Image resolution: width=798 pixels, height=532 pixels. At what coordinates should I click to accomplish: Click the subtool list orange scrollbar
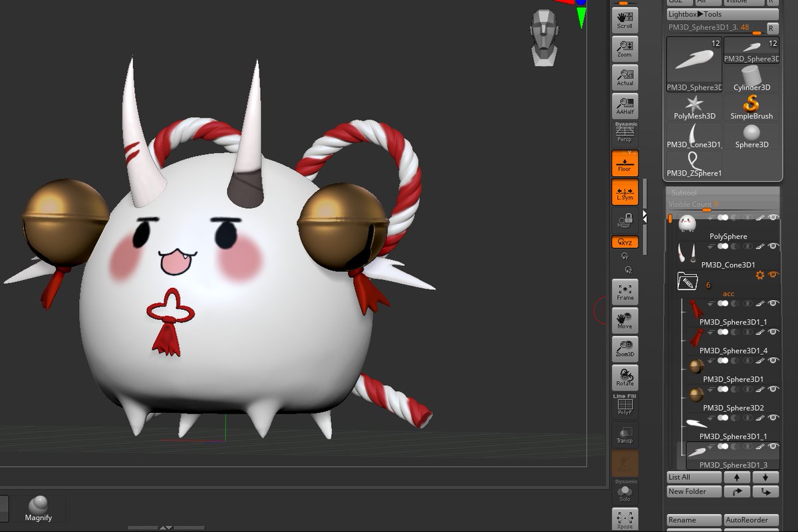tap(670, 218)
